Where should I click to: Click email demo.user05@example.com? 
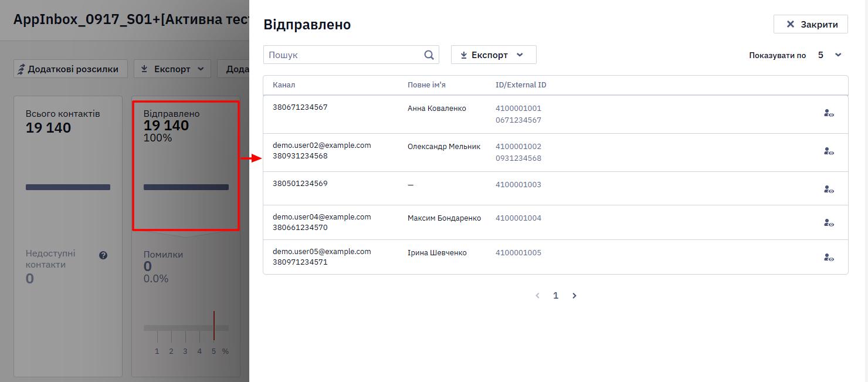coord(322,252)
